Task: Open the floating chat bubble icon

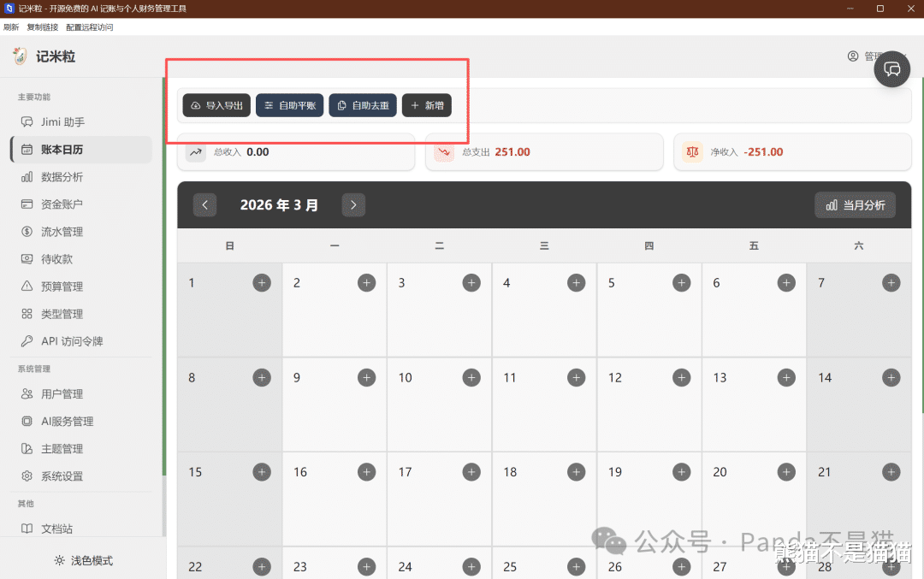Action: coord(891,69)
